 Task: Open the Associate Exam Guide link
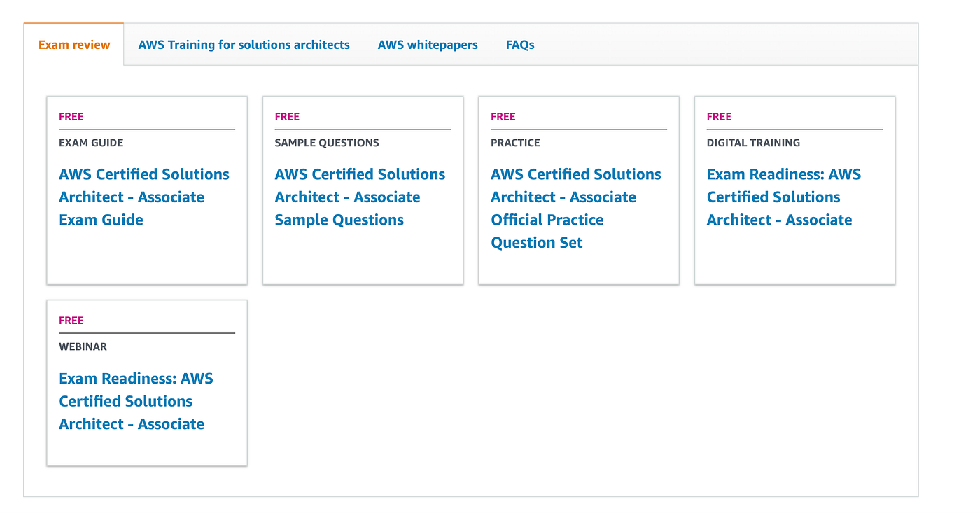pos(143,197)
